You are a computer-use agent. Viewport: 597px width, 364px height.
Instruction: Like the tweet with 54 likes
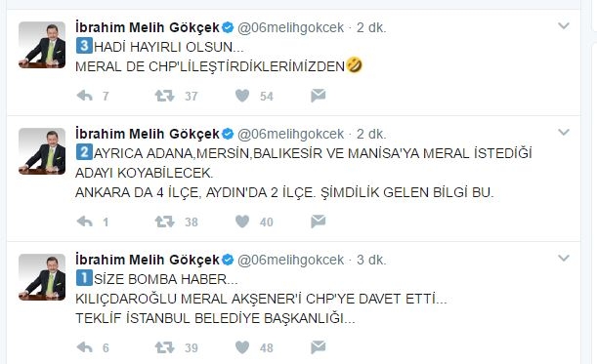click(x=242, y=96)
